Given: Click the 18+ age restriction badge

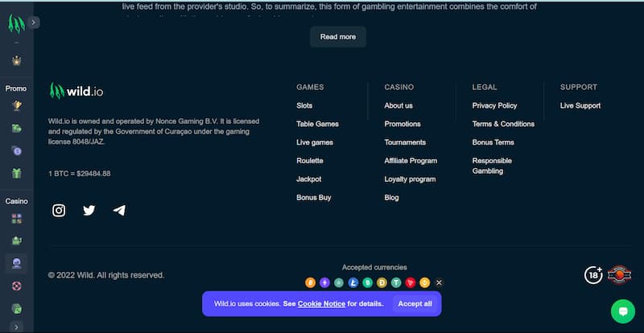Looking at the screenshot, I should tap(593, 275).
